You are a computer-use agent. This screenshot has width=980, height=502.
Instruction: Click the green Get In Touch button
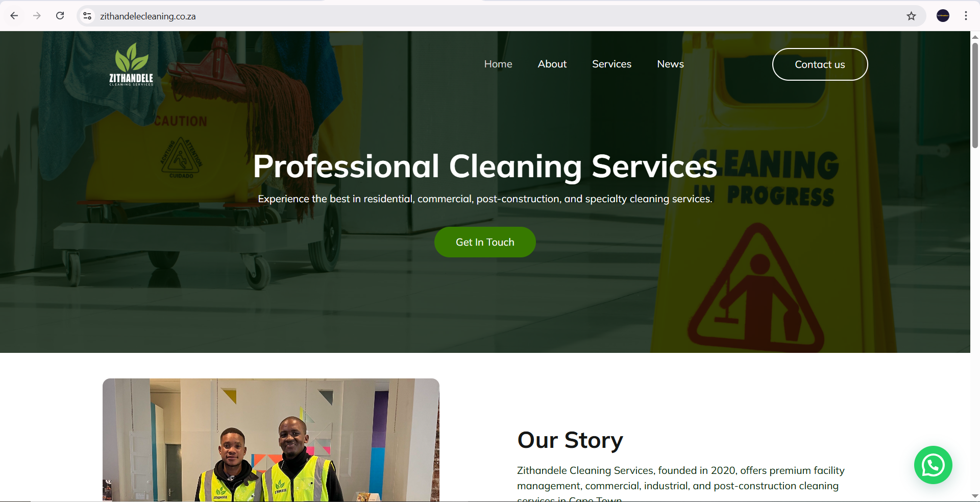coord(485,242)
